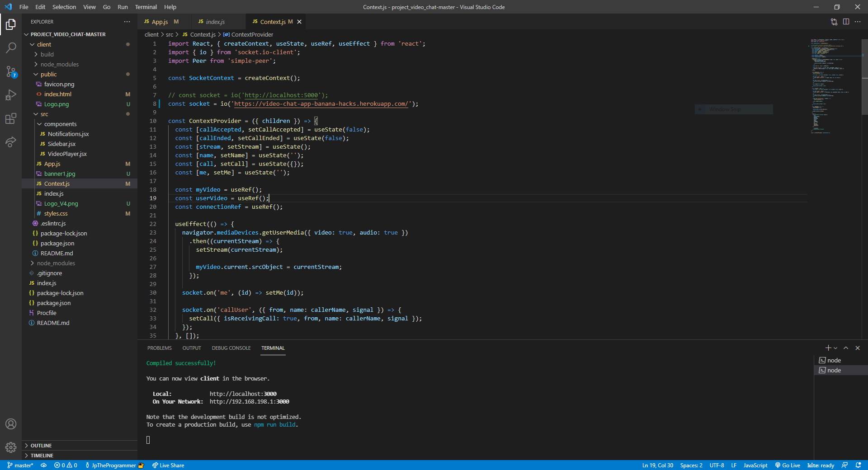The image size is (868, 470).
Task: Open the Manage settings gear
Action: 11,447
